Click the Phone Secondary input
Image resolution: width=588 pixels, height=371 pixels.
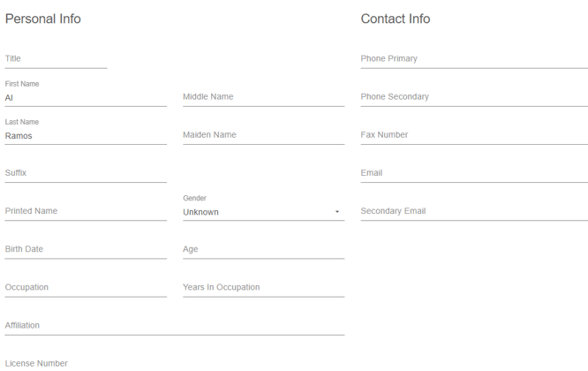pos(473,97)
